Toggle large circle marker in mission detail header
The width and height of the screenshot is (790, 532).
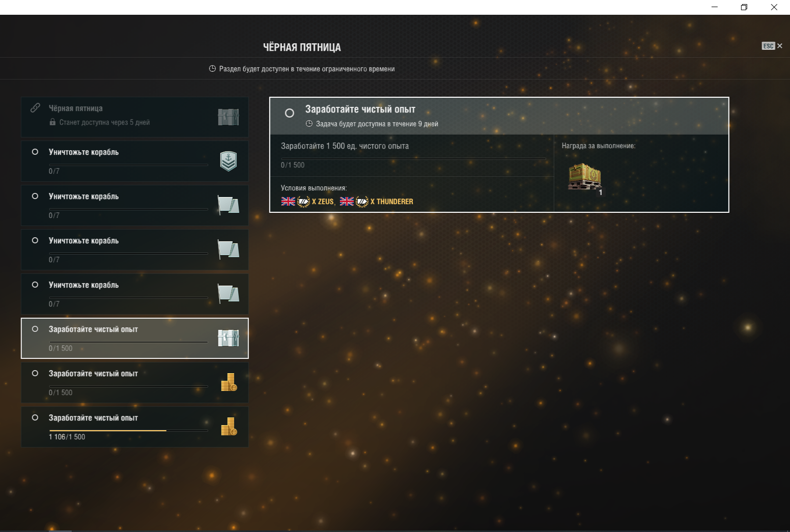290,113
